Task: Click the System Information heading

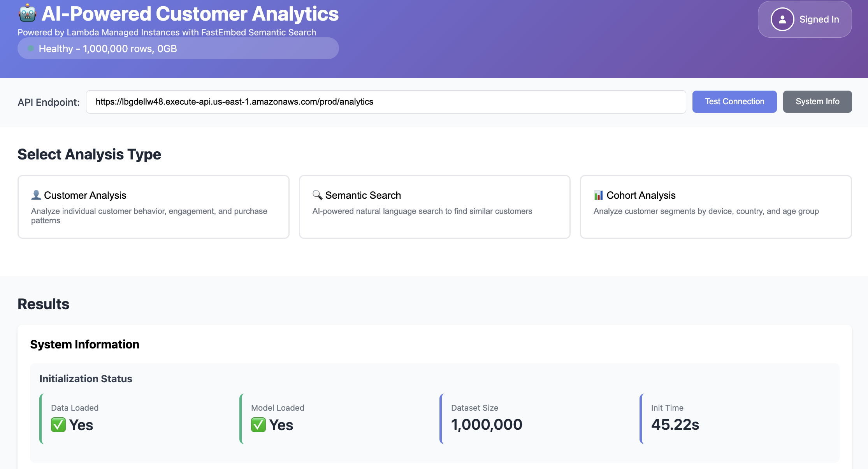Action: tap(84, 345)
